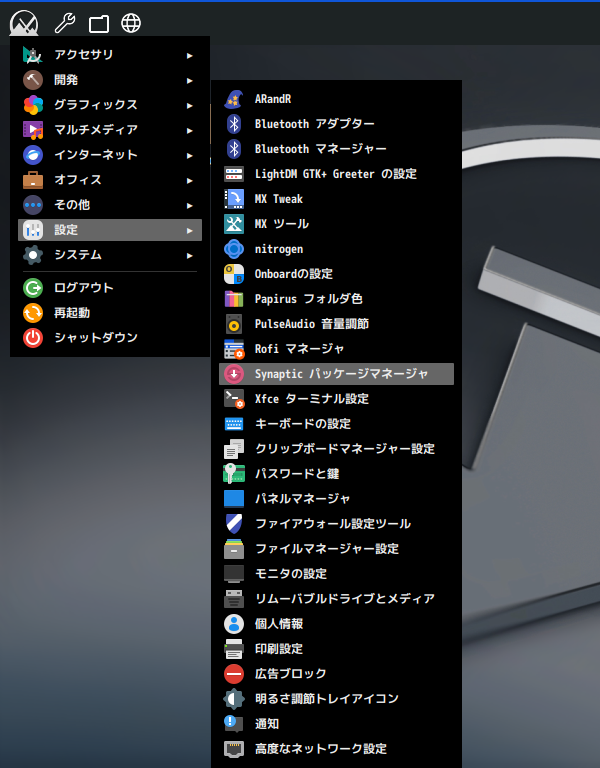Screen dimensions: 600x768
Task: Click the Rofi マネージャ icon
Action: pyautogui.click(x=234, y=349)
